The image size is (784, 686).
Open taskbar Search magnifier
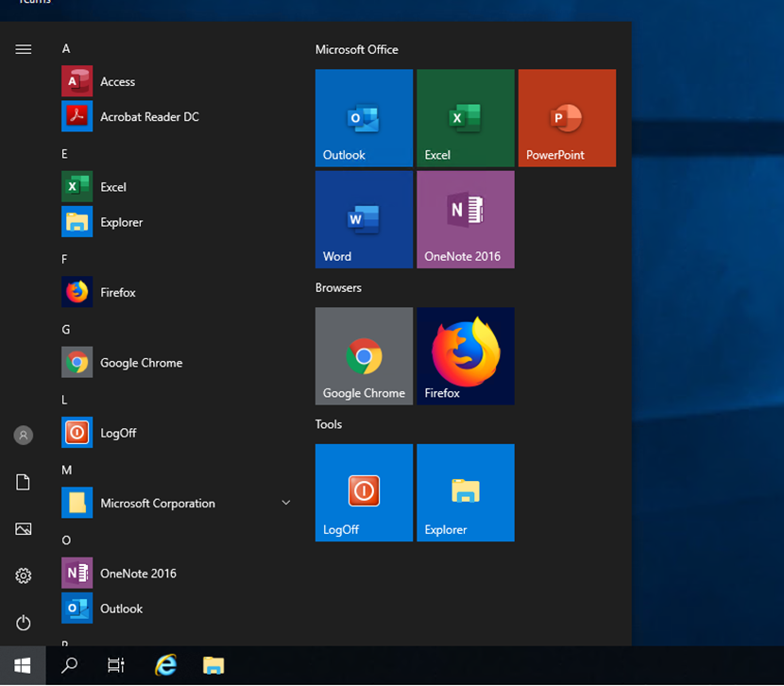click(69, 665)
